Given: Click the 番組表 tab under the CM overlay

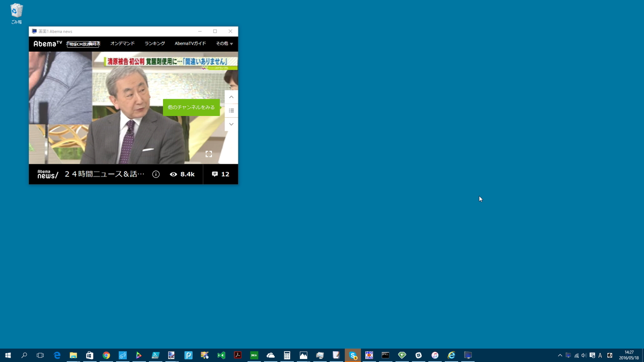Looking at the screenshot, I should tap(94, 44).
